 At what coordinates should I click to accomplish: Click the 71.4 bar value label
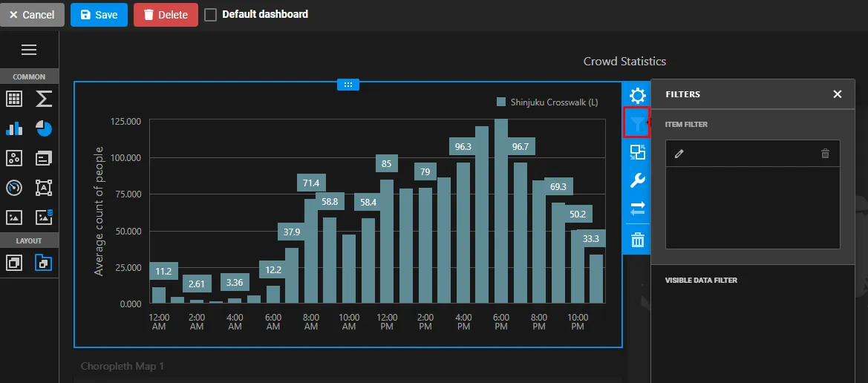click(x=312, y=183)
